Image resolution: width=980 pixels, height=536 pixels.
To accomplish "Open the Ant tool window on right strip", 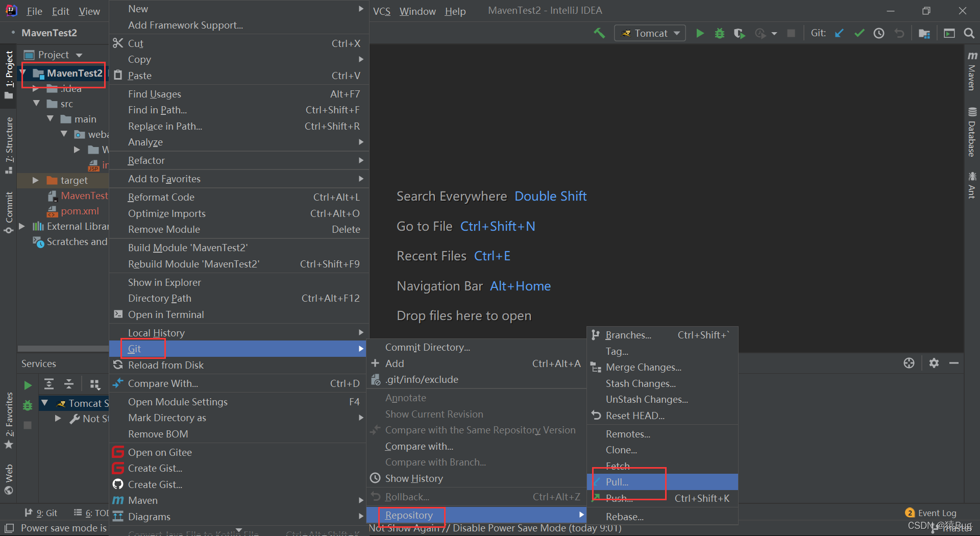I will pos(972,185).
